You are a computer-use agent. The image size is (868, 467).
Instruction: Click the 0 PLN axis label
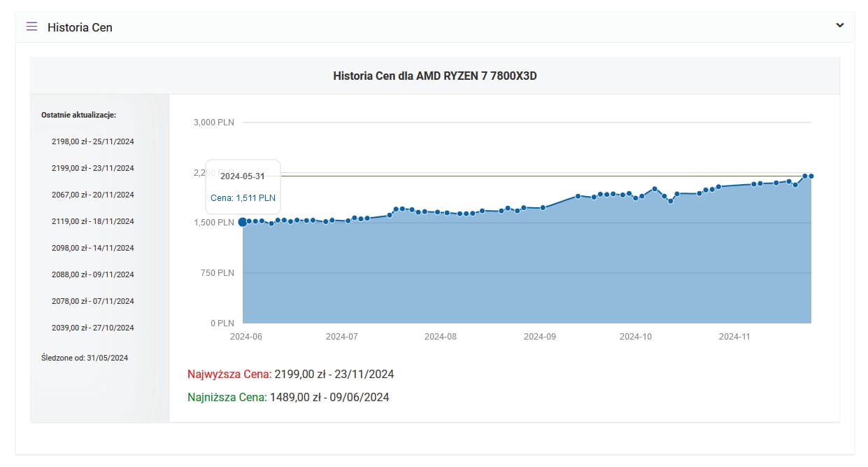pos(222,323)
